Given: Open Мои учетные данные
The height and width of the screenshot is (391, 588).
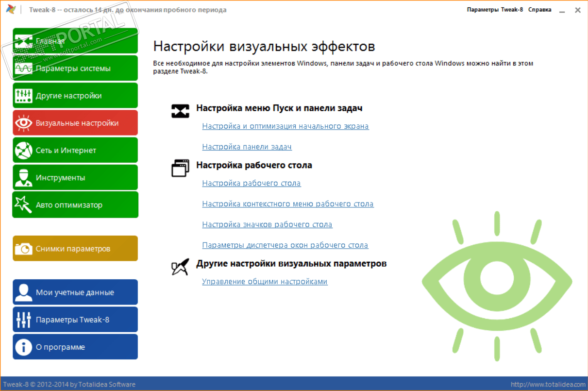Looking at the screenshot, I should click(75, 292).
